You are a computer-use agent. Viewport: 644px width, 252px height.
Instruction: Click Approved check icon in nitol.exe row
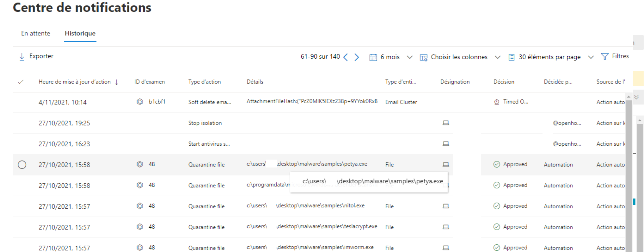[496, 206]
